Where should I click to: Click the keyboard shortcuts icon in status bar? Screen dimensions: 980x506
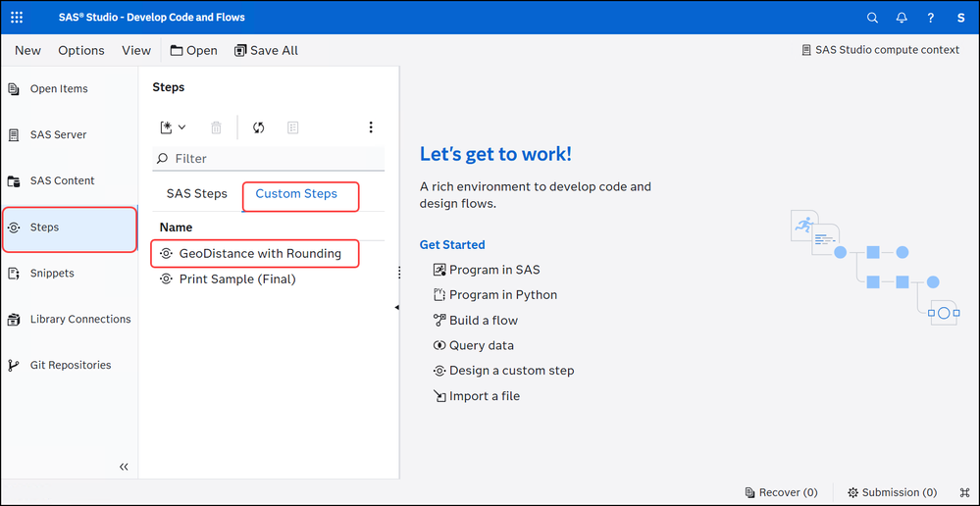pos(964,492)
